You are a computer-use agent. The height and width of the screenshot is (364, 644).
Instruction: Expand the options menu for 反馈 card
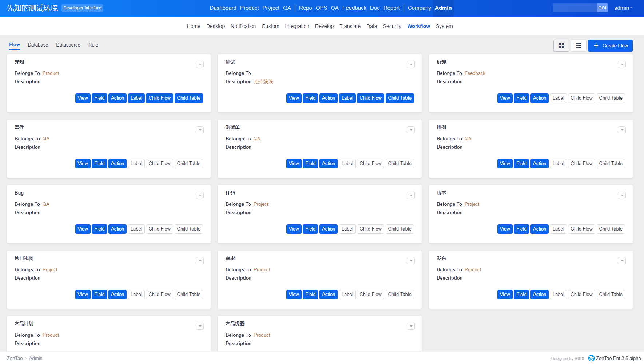click(622, 64)
